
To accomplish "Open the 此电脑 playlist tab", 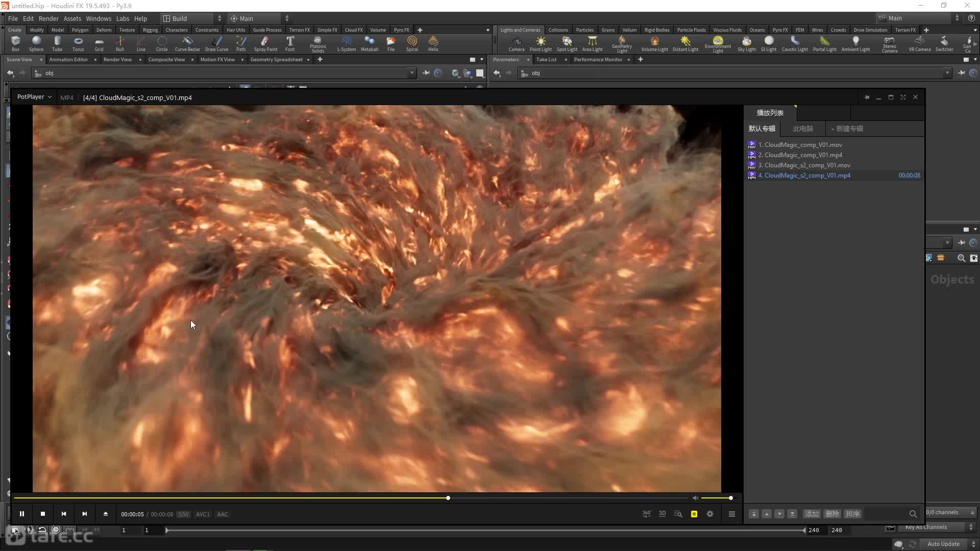I will click(803, 129).
